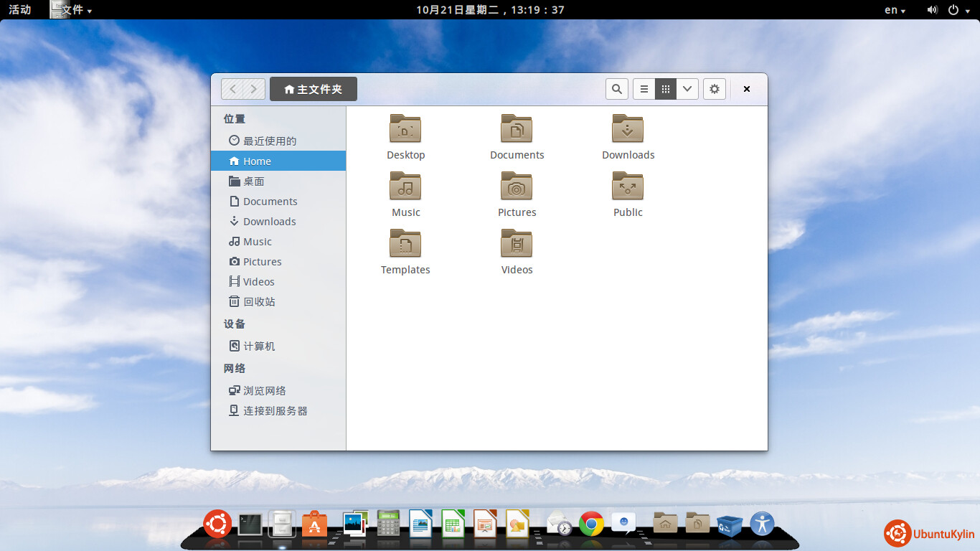Viewport: 980px width, 551px height.
Task: Expand the view options dropdown arrow
Action: point(687,89)
